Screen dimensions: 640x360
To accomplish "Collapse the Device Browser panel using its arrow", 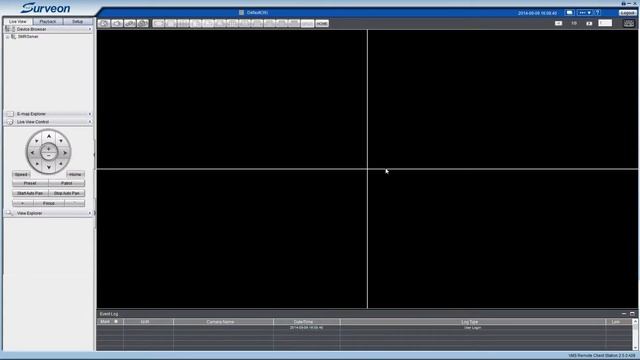I will 90,29.
